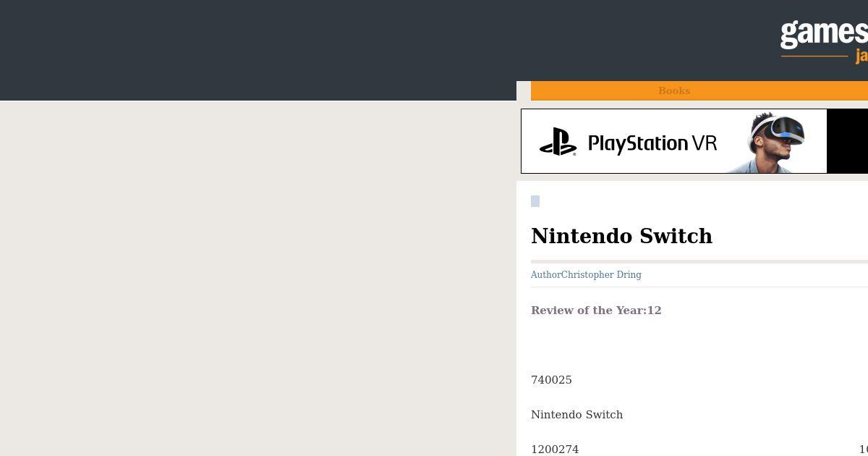
Task: Open author link Christopher Dring
Action: point(601,275)
